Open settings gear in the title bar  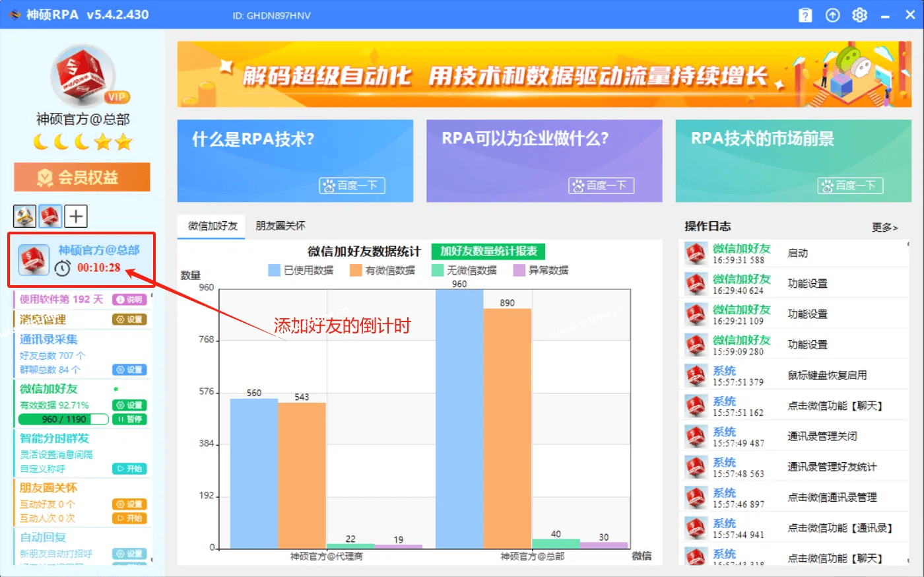point(859,15)
